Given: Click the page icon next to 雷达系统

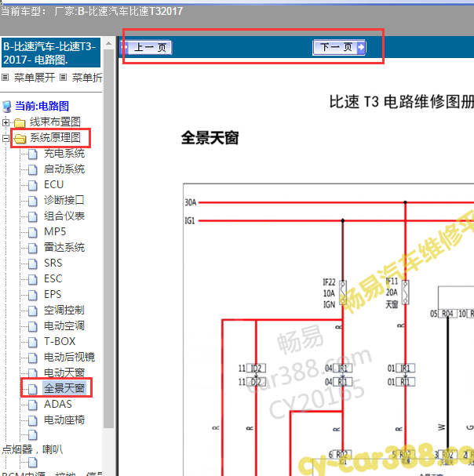Looking at the screenshot, I should pos(33,248).
